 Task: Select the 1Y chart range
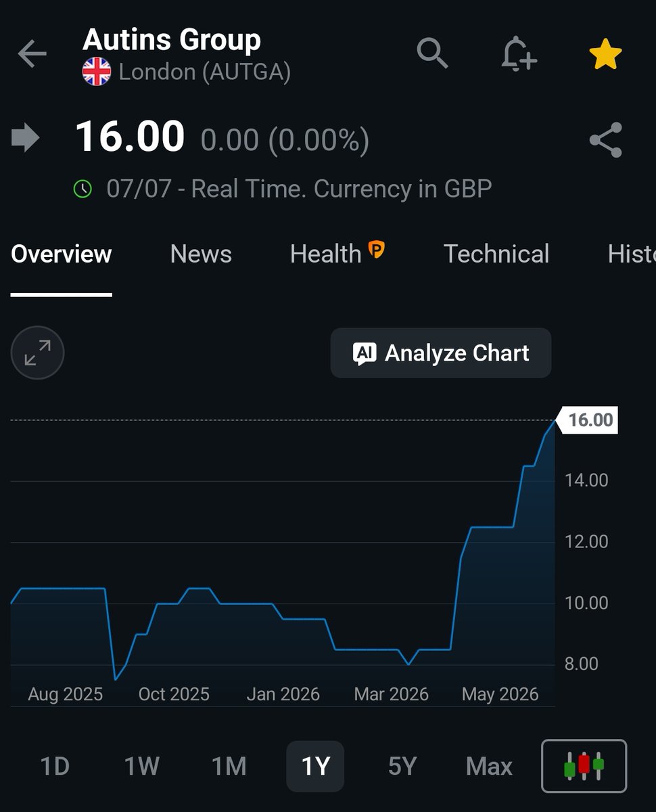click(x=315, y=767)
